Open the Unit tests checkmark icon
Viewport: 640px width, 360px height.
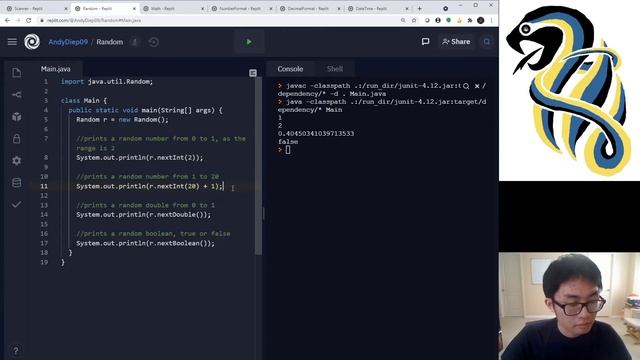[x=16, y=204]
